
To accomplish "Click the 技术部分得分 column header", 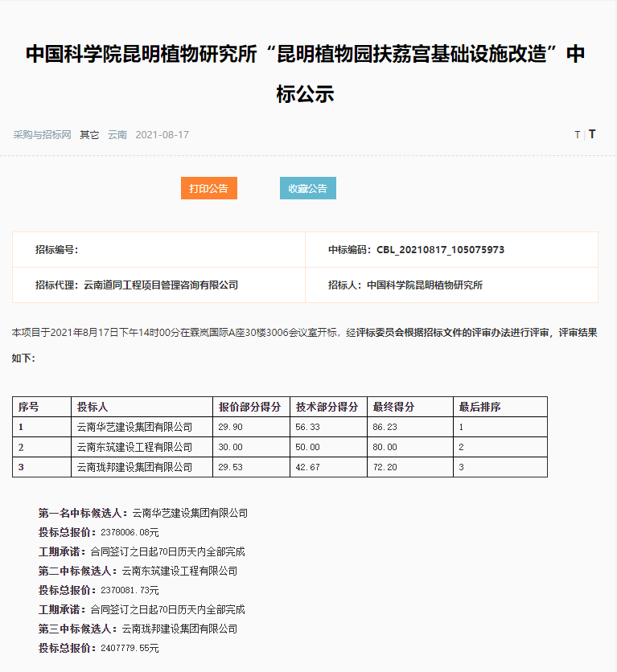I will (x=327, y=407).
